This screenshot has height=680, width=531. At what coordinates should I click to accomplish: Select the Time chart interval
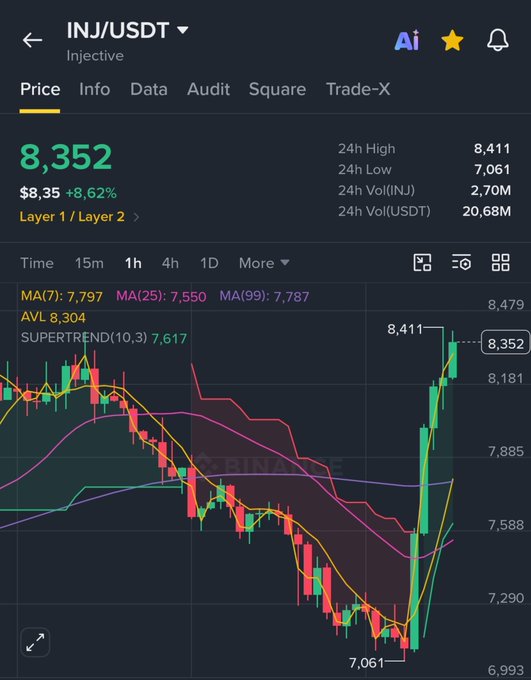click(37, 263)
